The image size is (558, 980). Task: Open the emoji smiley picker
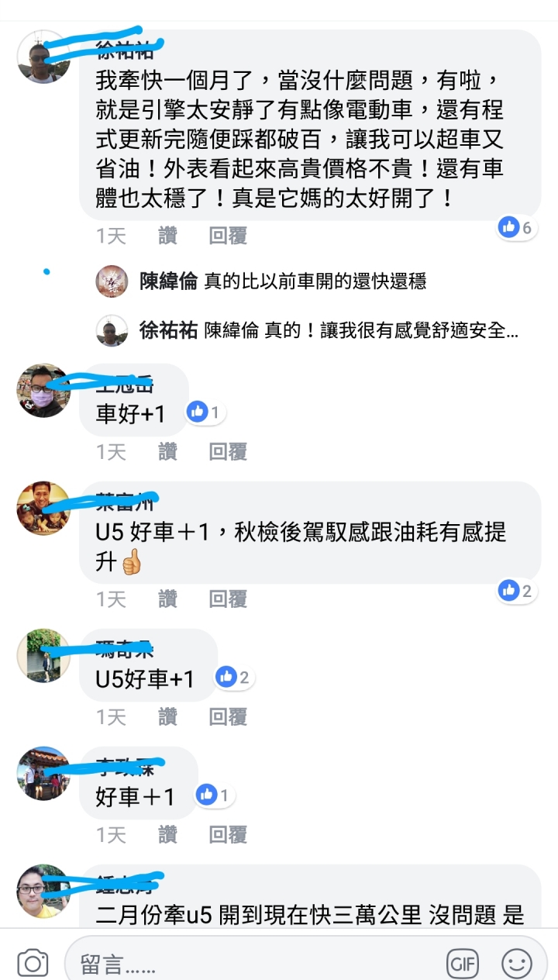click(x=517, y=964)
